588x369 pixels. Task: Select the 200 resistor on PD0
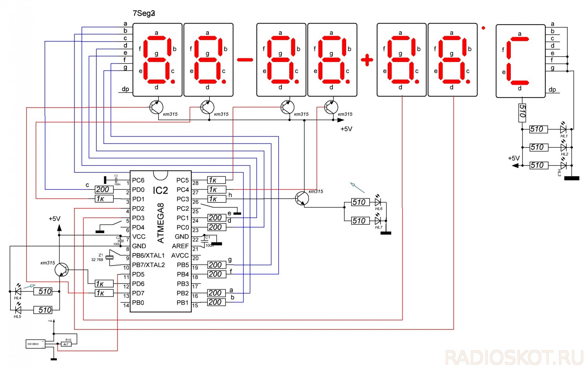pos(104,189)
